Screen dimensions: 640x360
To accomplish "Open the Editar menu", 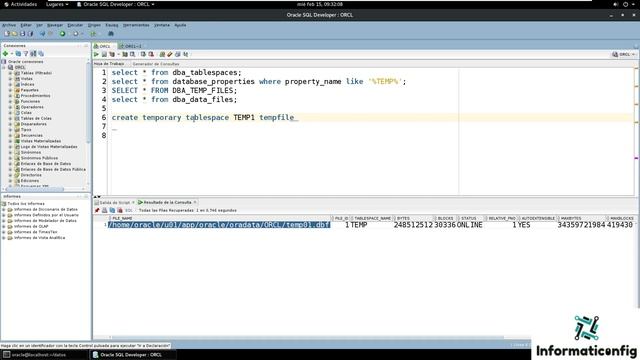I will pos(26,25).
